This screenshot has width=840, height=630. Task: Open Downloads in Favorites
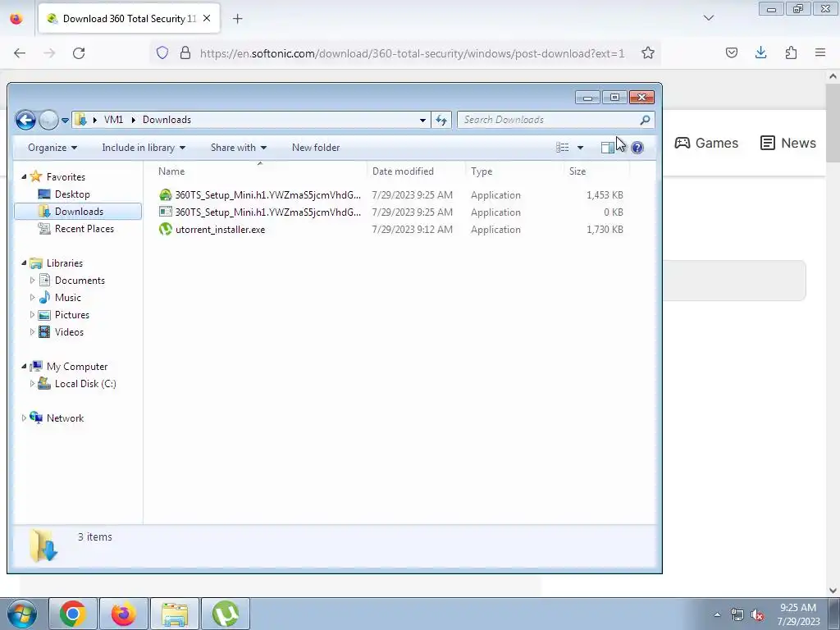coord(78,211)
